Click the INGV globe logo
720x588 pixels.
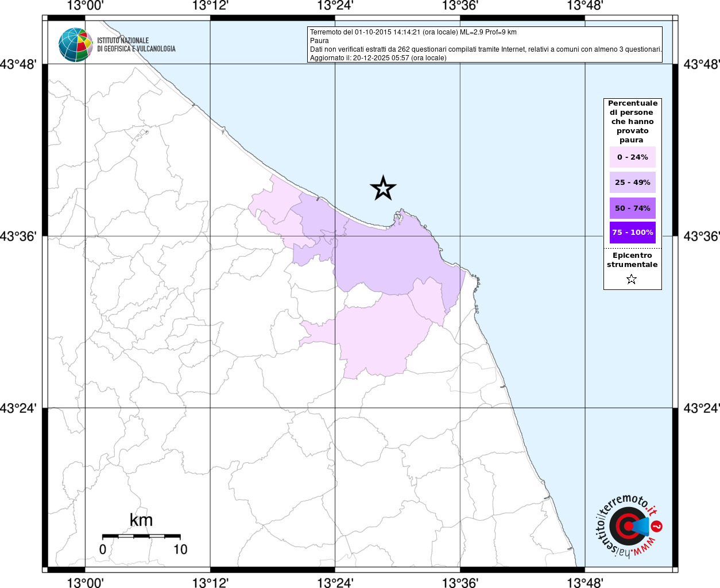pos(75,45)
